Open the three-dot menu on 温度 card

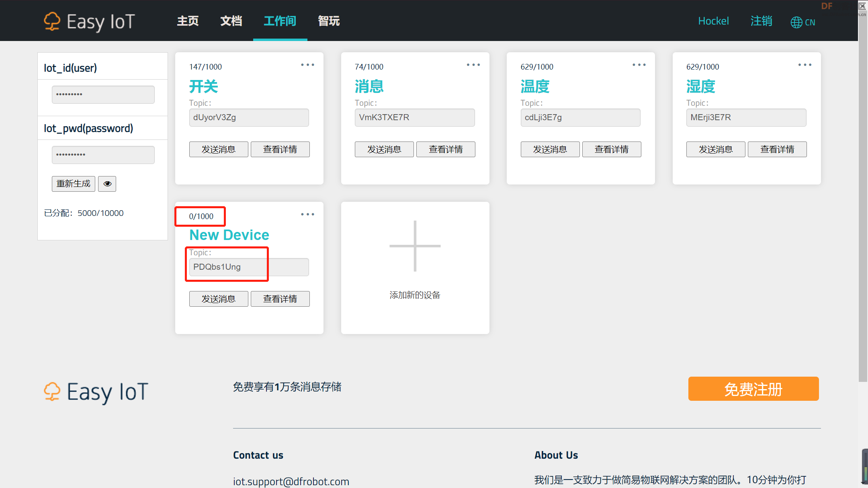[x=639, y=65]
